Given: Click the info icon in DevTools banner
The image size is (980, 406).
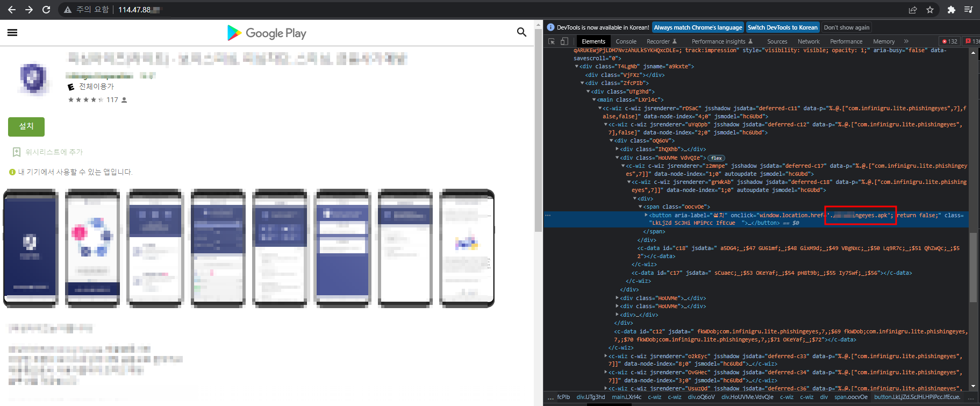Looking at the screenshot, I should (550, 27).
